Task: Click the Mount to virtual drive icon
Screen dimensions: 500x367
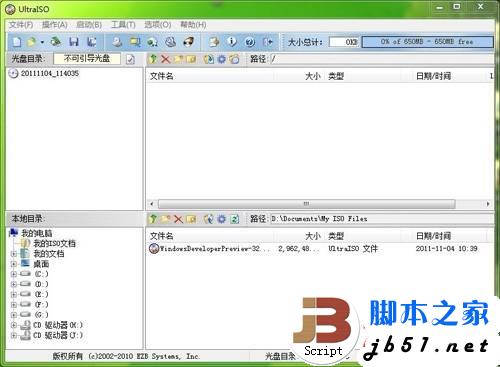Action: click(171, 42)
